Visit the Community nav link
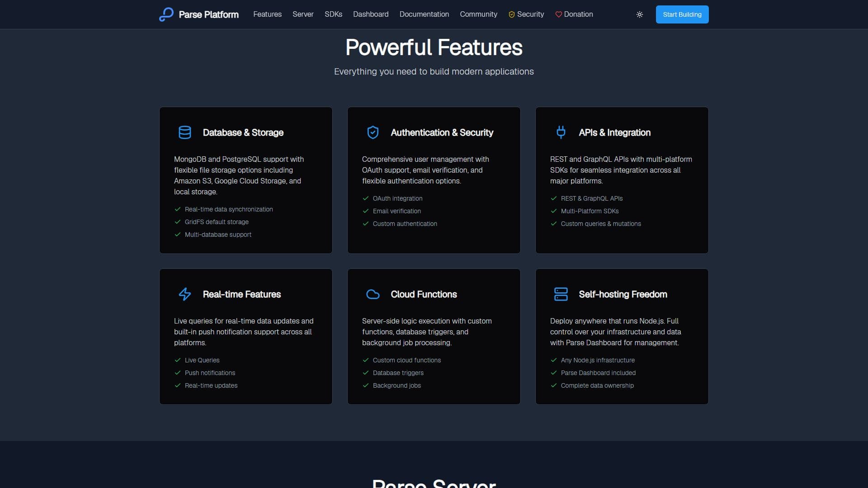Image resolution: width=868 pixels, height=488 pixels. tap(478, 14)
